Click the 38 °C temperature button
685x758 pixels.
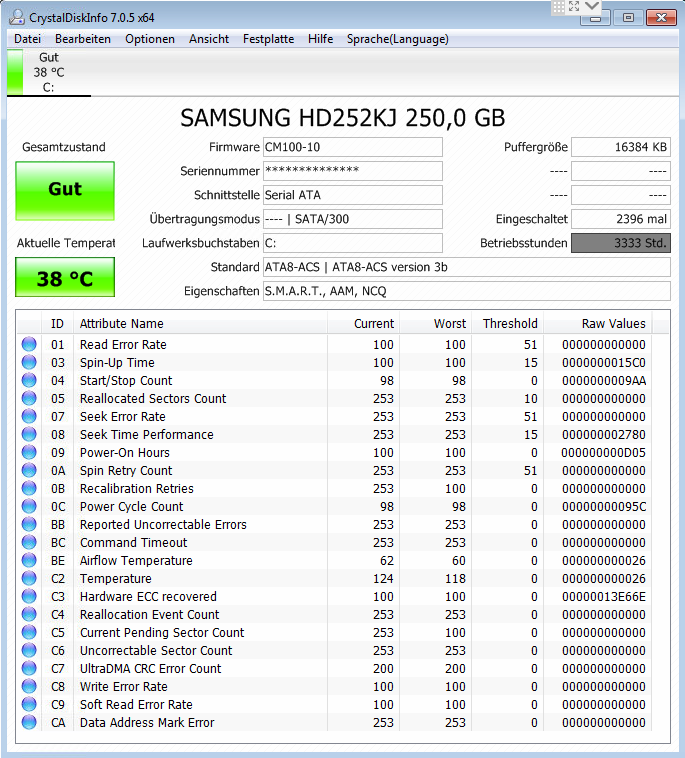click(65, 277)
